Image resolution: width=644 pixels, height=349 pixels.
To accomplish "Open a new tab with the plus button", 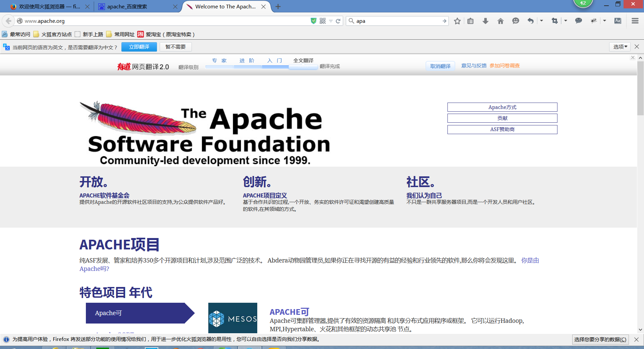I will [278, 6].
